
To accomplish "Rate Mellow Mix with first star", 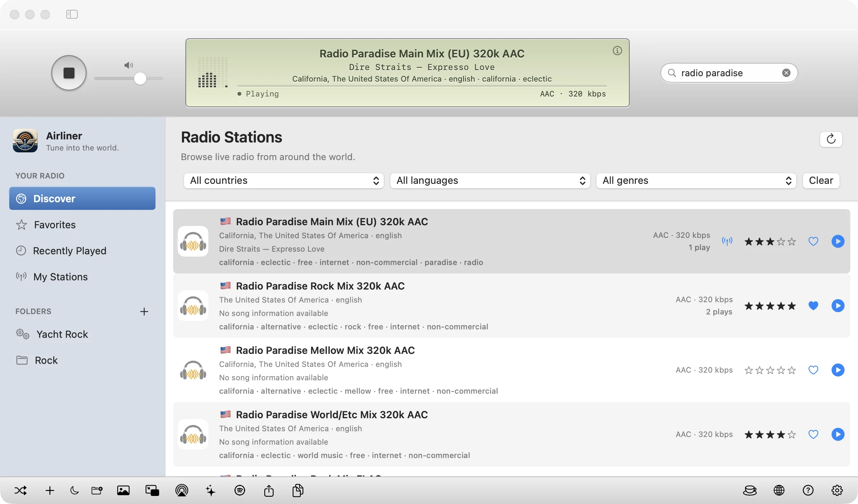I will click(748, 370).
